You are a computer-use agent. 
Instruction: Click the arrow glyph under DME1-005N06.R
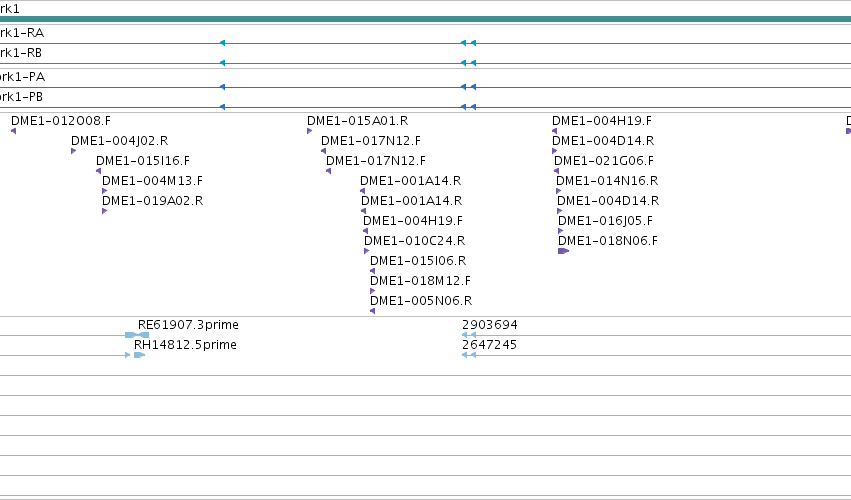pyautogui.click(x=372, y=311)
